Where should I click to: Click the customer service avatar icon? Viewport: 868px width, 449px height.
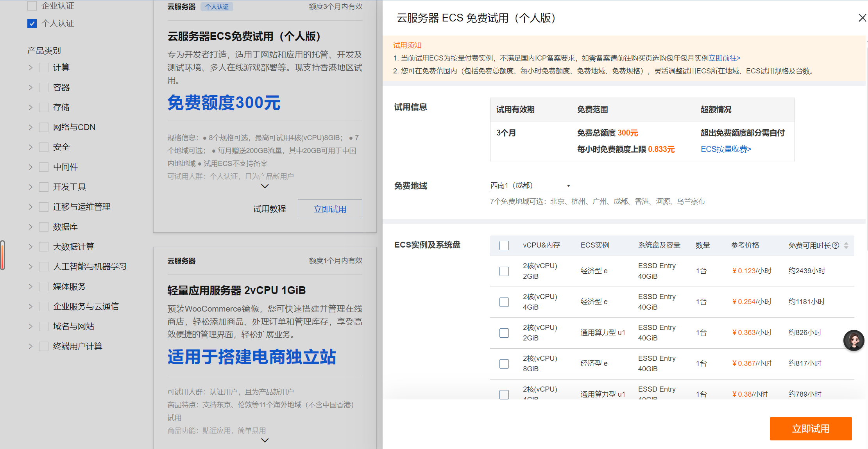coord(854,340)
